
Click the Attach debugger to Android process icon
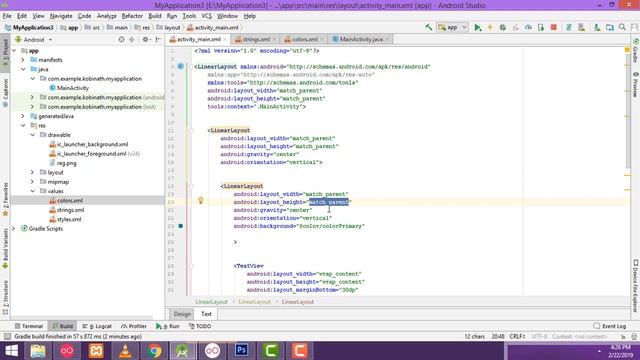(x=541, y=27)
